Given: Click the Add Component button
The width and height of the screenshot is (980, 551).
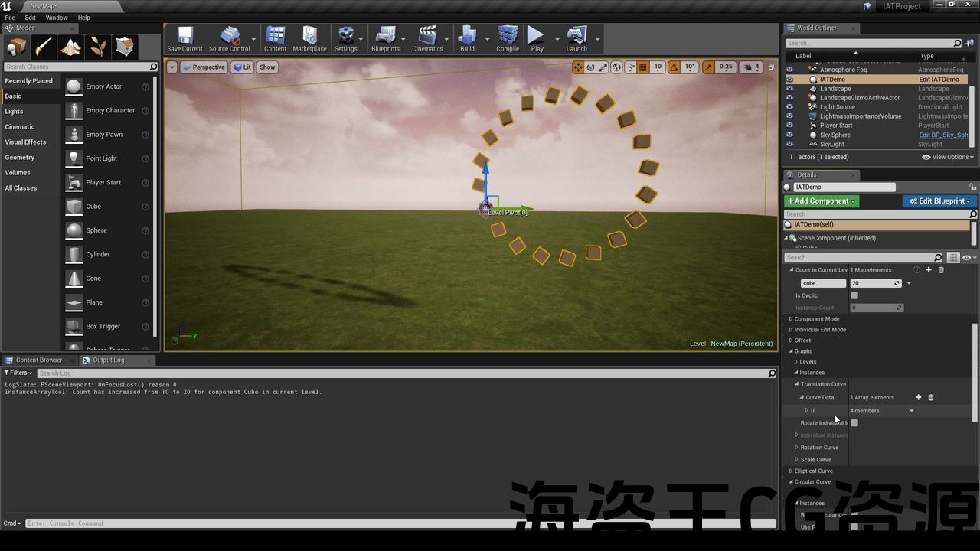Looking at the screenshot, I should [x=822, y=201].
